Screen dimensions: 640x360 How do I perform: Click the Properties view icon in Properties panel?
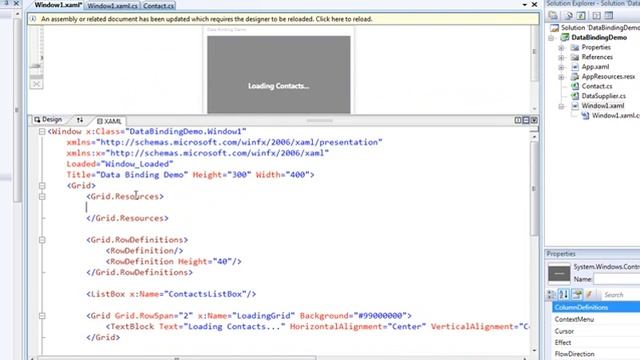coord(577,294)
